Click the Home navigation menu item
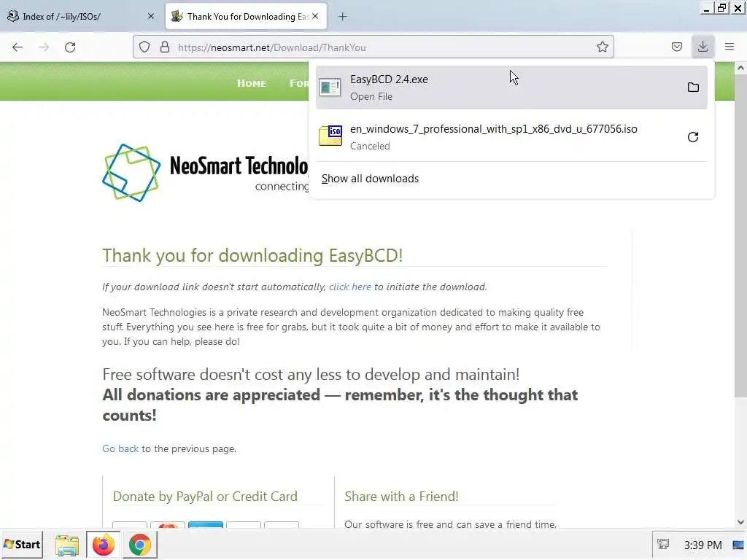747x560 pixels. [252, 83]
